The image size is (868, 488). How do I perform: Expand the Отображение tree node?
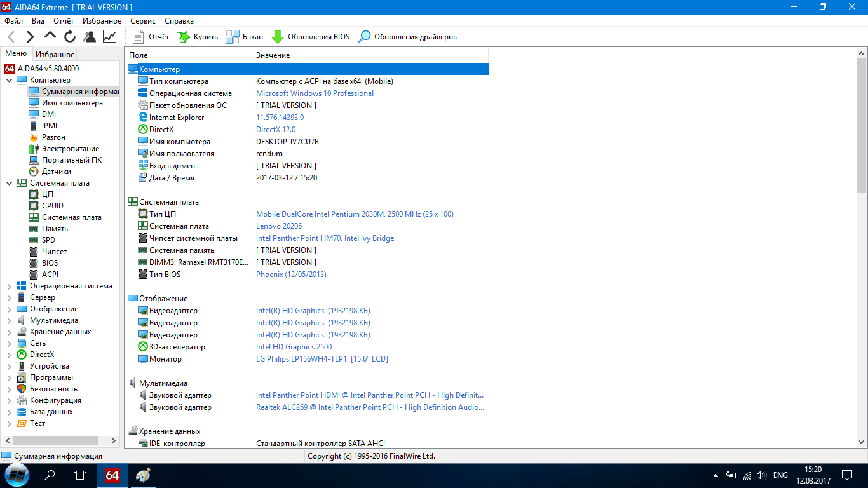[9, 309]
